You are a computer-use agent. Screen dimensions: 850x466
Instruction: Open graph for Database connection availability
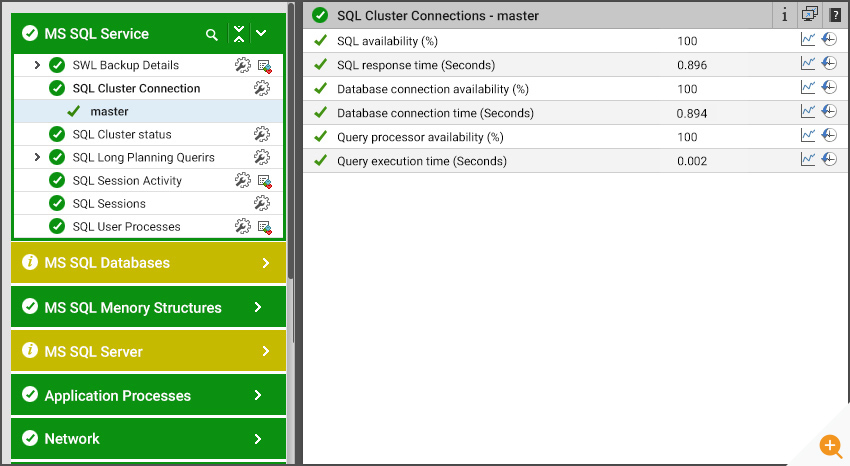tap(808, 87)
